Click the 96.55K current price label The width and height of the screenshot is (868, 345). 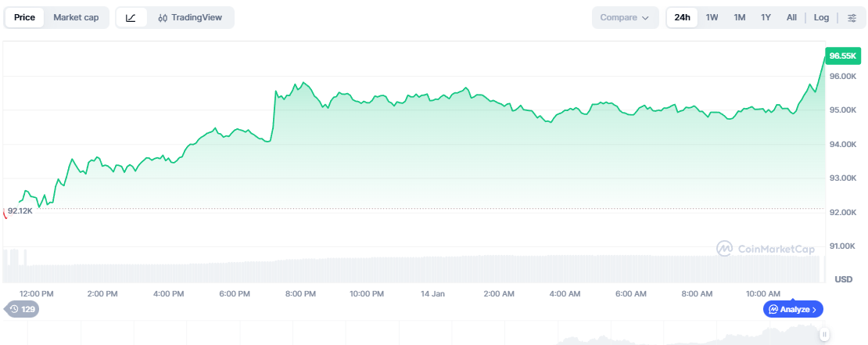(x=843, y=56)
